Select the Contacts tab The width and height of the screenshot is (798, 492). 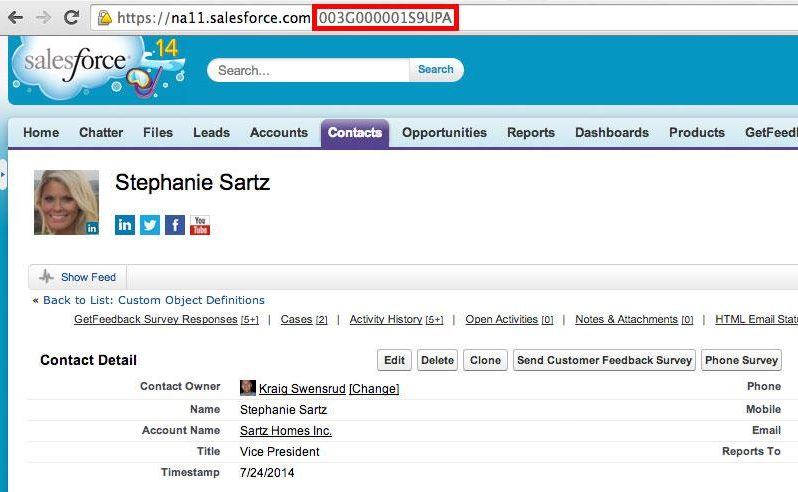pyautogui.click(x=355, y=133)
